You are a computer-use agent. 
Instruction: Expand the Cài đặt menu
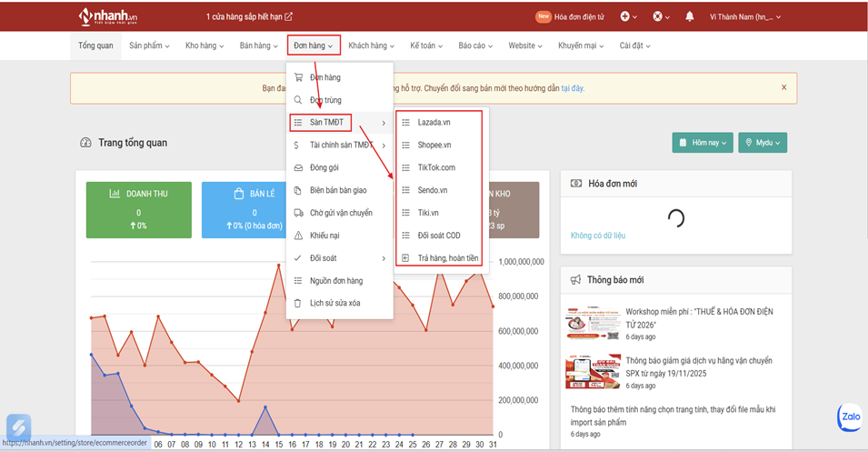tap(635, 45)
